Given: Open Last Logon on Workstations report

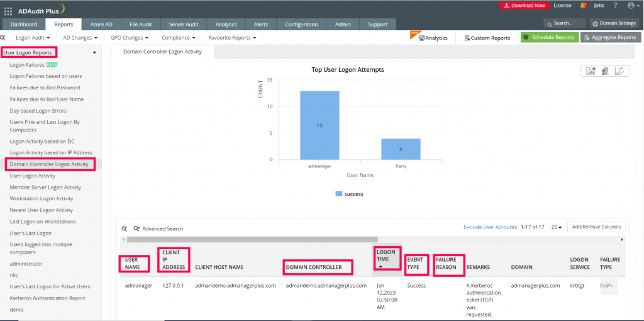Looking at the screenshot, I should [43, 222].
